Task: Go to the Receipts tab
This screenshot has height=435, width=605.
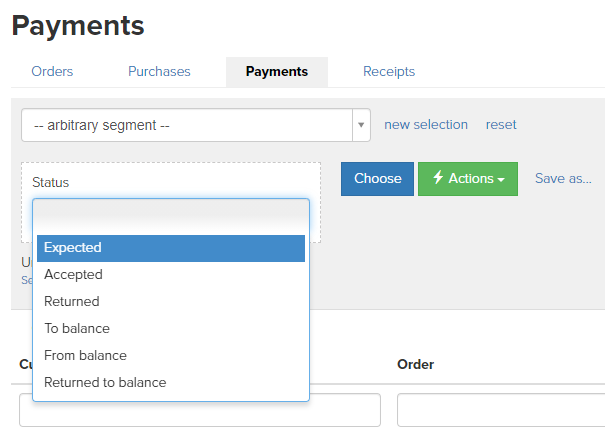Action: coord(389,71)
